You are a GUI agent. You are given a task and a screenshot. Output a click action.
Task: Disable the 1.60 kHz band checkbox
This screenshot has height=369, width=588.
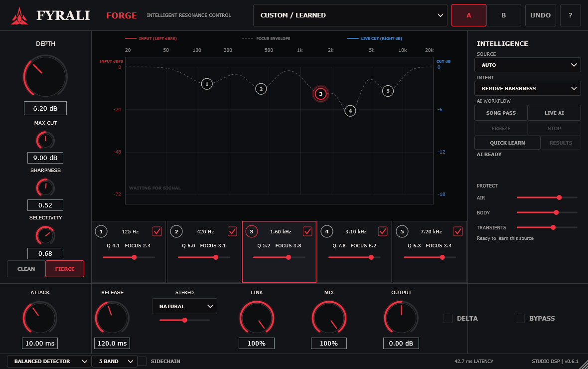[307, 231]
